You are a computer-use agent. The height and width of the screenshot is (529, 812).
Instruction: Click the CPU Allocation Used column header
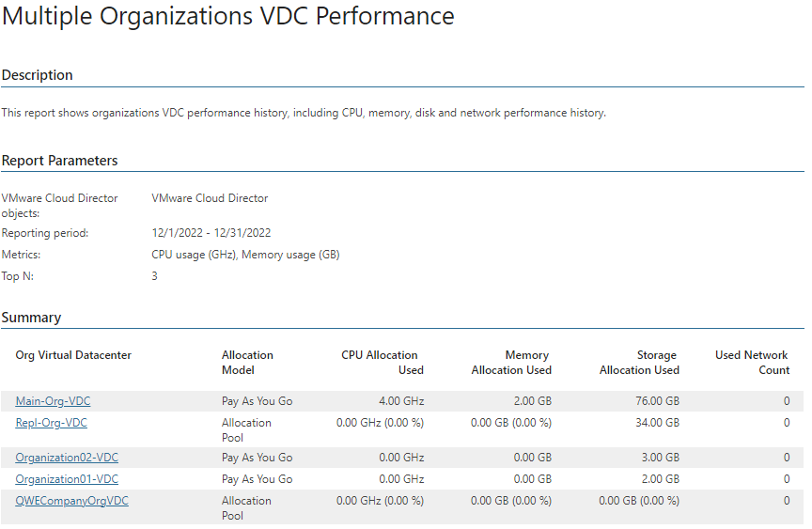click(383, 363)
